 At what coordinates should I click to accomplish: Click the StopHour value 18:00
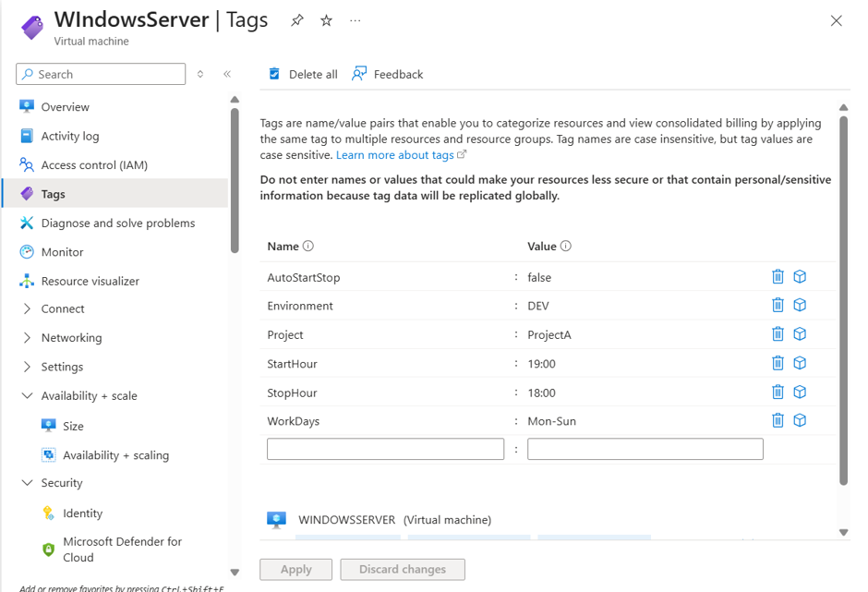click(541, 393)
